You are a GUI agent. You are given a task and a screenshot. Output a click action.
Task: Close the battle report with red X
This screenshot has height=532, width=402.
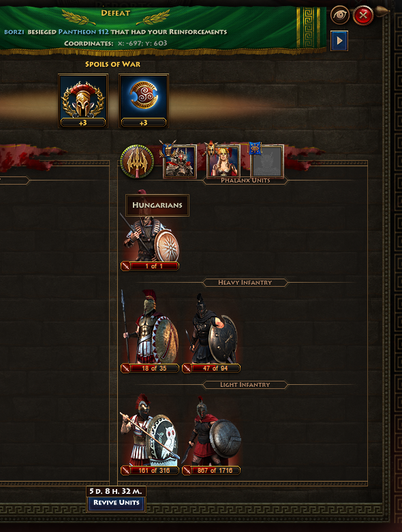(363, 15)
